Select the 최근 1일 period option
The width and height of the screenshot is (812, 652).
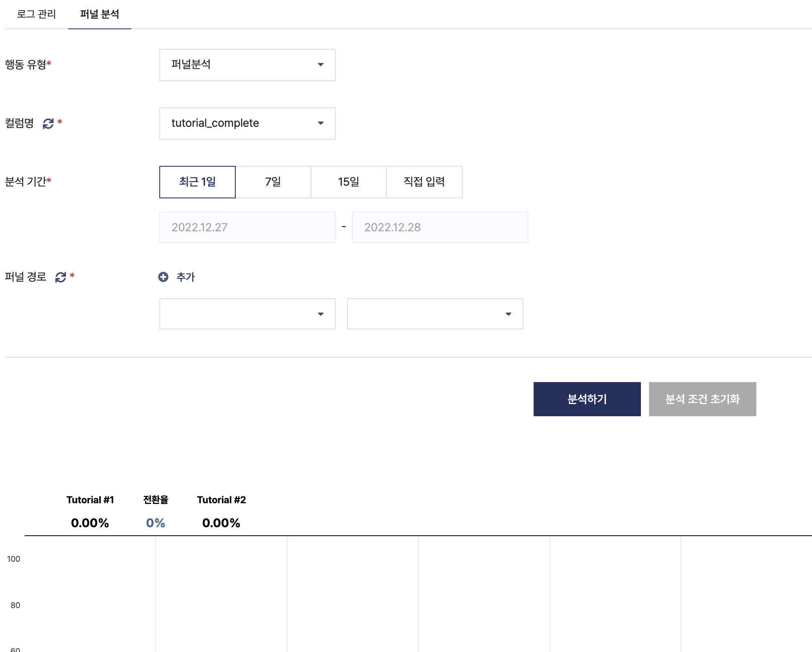(x=198, y=182)
